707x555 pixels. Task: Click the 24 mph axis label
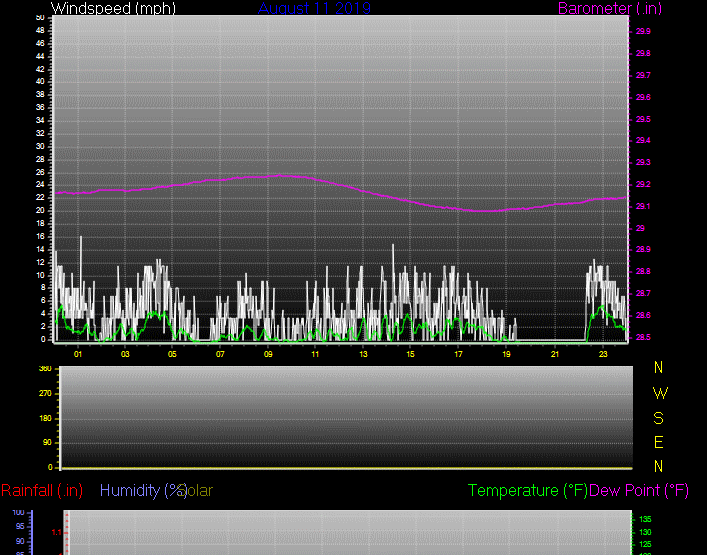(41, 184)
